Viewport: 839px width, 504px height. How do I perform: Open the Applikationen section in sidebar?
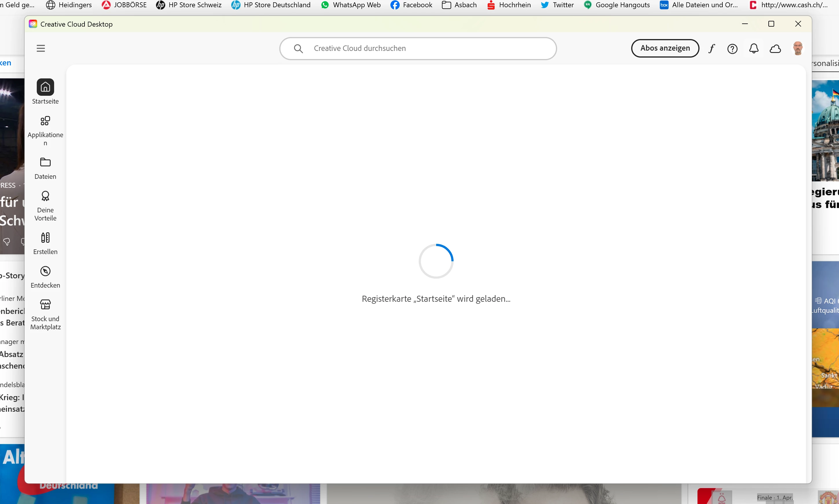(45, 121)
